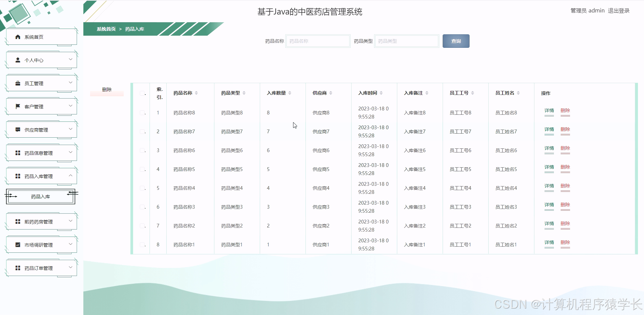Click the 药品订单管理 grid icon
644x315 pixels.
click(x=17, y=268)
